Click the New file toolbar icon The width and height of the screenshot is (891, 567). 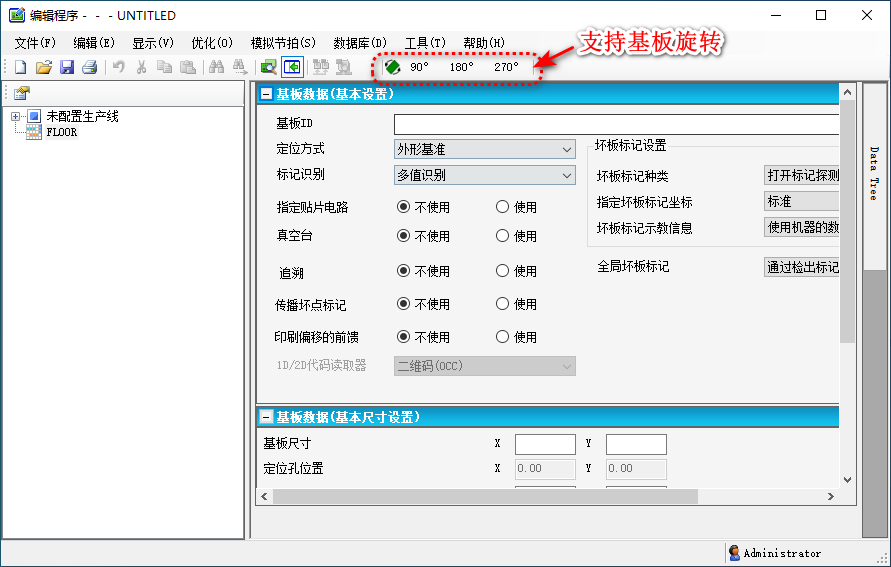pyautogui.click(x=21, y=67)
